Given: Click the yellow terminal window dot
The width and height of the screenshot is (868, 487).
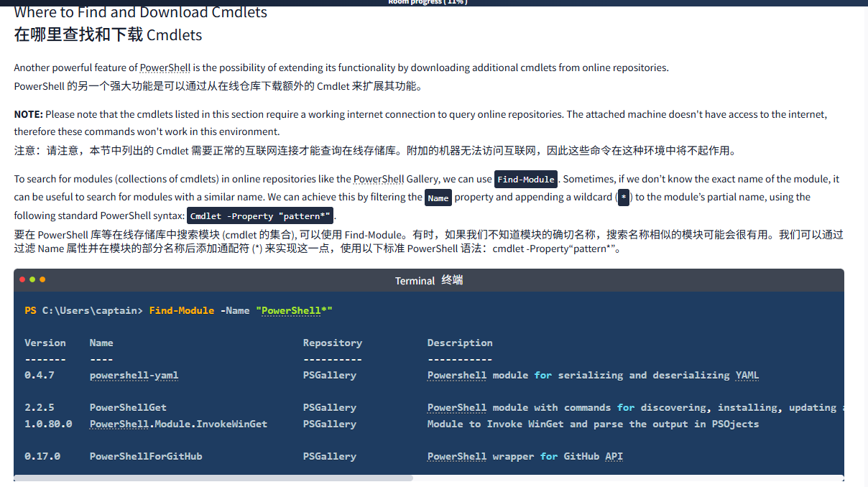Looking at the screenshot, I should (x=32, y=279).
